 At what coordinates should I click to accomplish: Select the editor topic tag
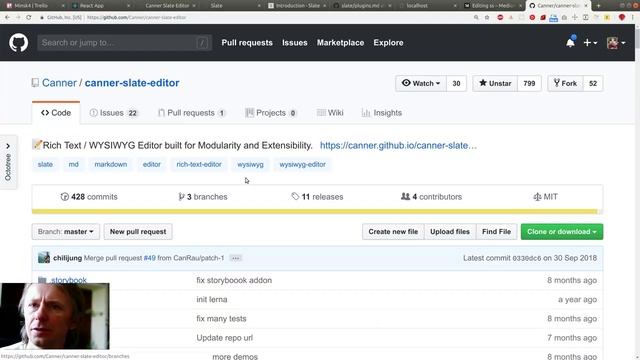tap(151, 164)
